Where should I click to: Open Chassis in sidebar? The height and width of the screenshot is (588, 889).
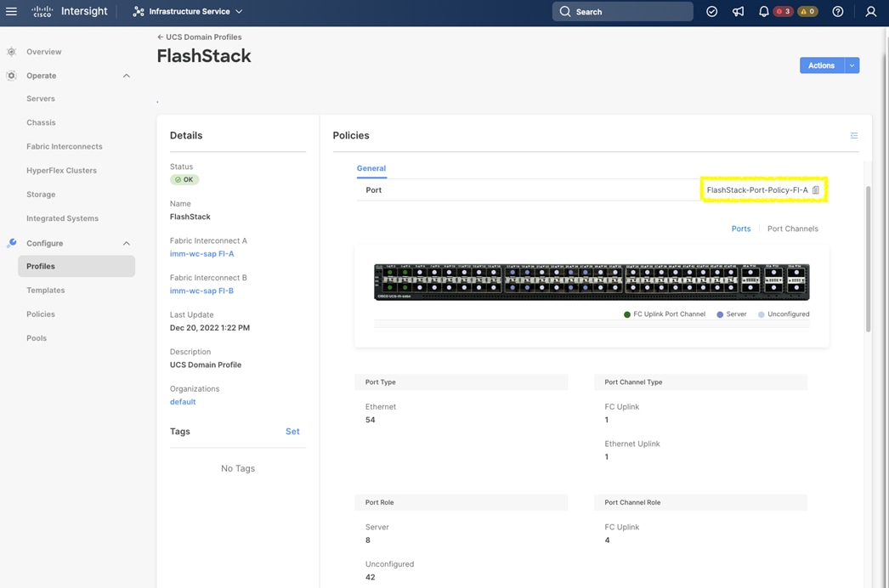[x=41, y=122]
